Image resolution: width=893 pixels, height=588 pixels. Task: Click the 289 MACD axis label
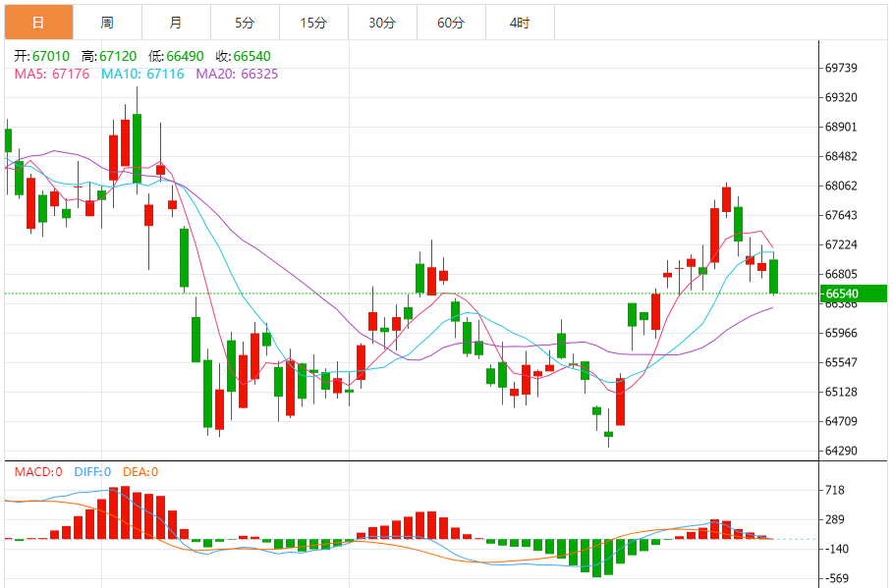coord(835,519)
